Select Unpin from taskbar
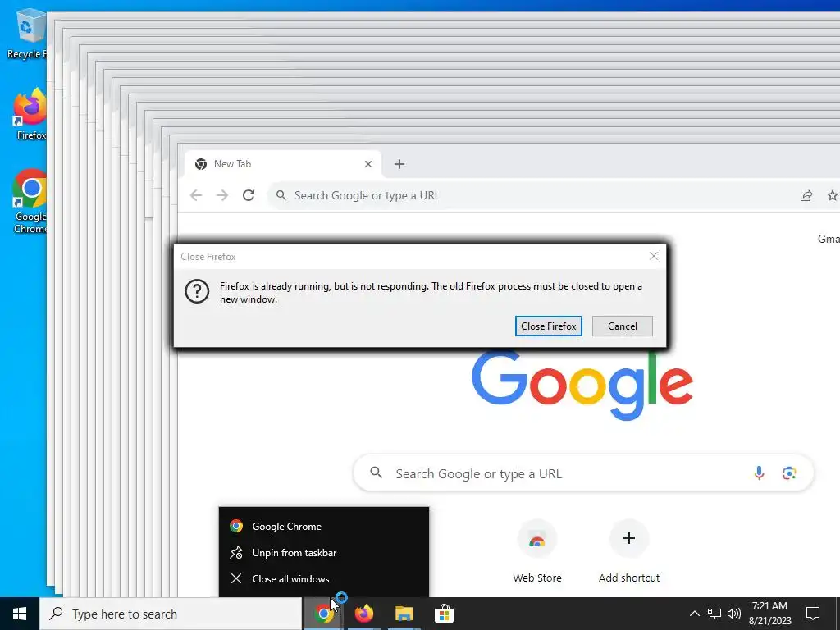The width and height of the screenshot is (840, 630). click(323, 553)
